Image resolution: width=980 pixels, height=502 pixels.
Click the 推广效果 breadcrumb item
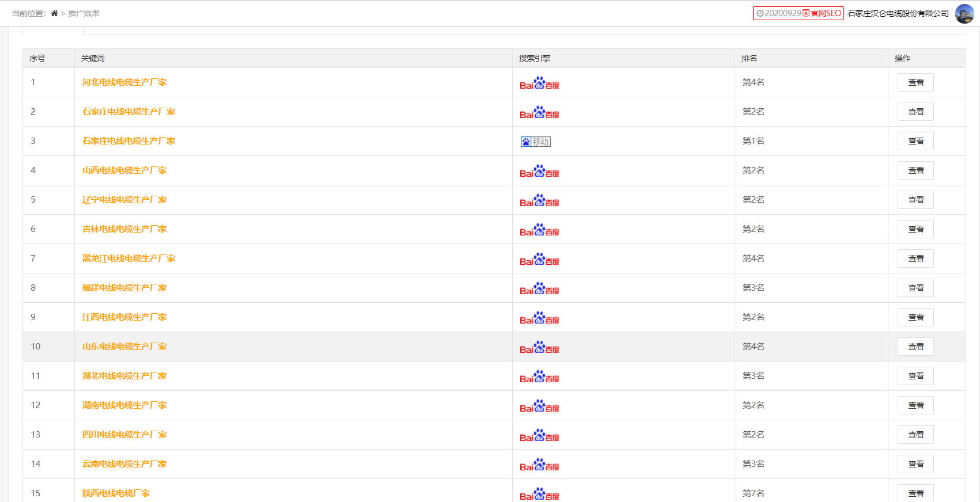click(84, 13)
